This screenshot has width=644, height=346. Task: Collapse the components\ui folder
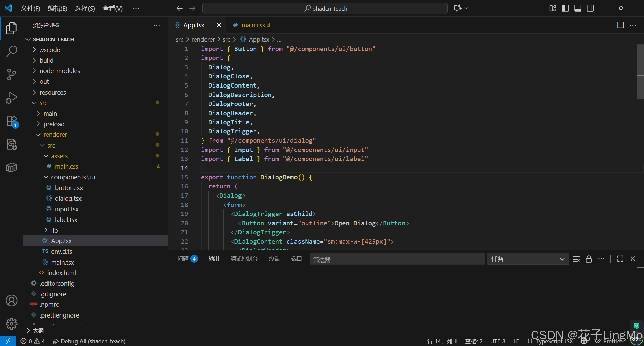tap(96, 177)
